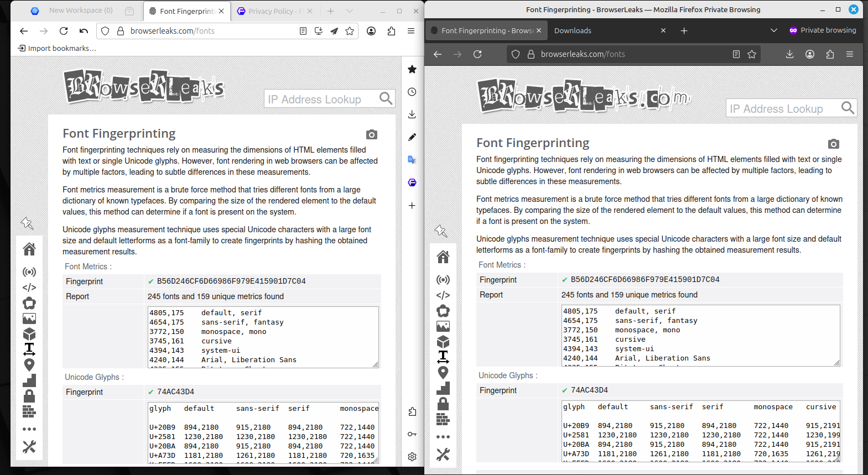Close Privacy Policy tab in left window

click(310, 11)
